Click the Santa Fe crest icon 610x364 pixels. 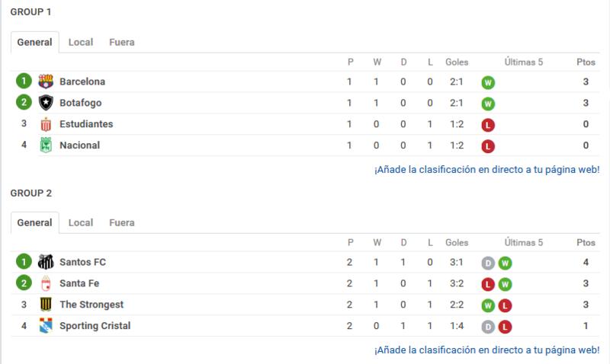coord(46,283)
